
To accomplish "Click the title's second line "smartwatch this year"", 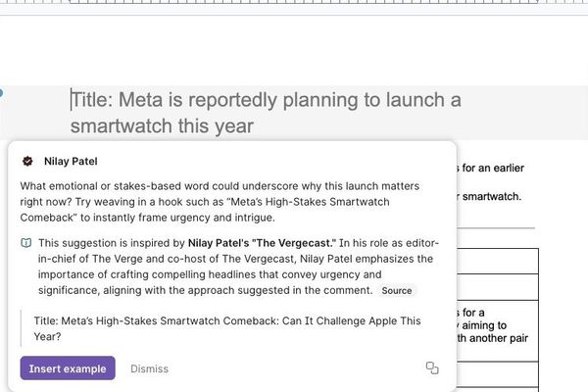I will click(162, 125).
